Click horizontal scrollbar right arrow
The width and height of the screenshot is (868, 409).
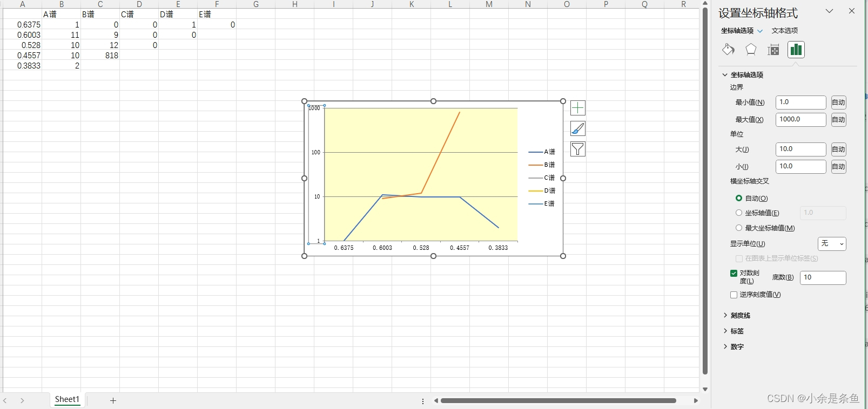(696, 400)
